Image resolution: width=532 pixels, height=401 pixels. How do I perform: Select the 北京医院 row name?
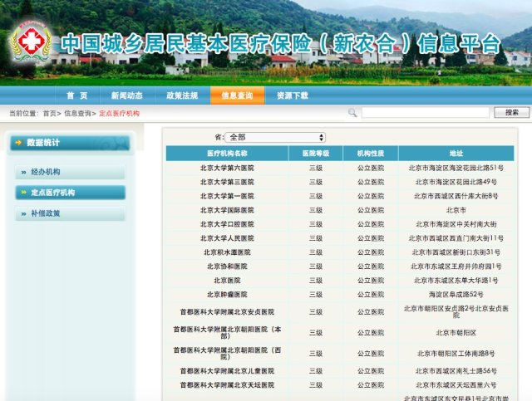pos(227,281)
